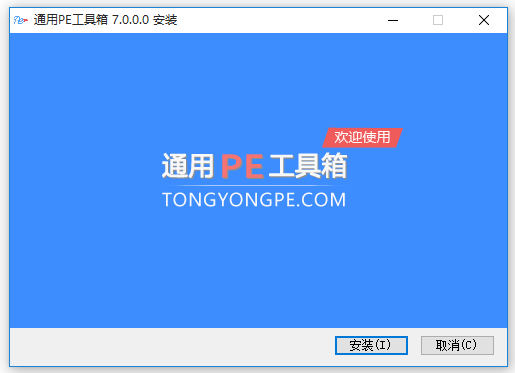Click the 取消(C) cancel button

(457, 345)
